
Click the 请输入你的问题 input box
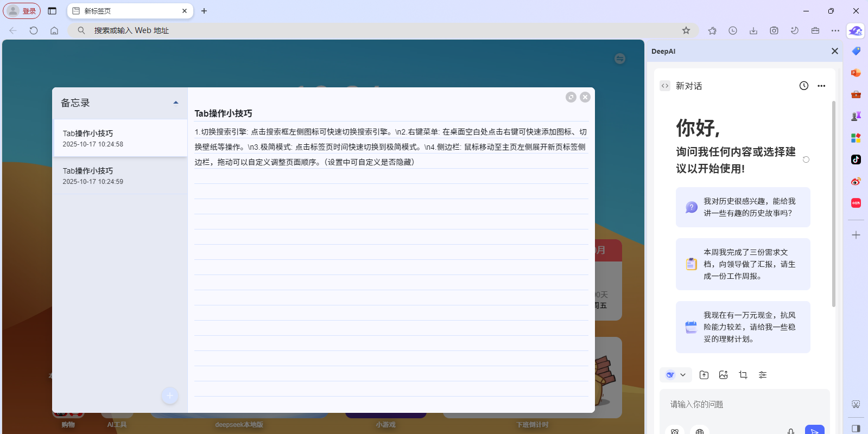[x=744, y=405]
